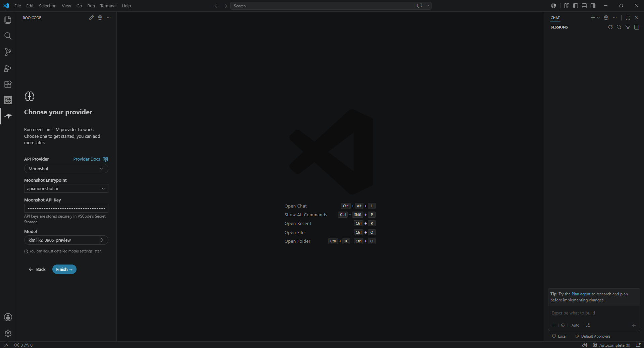Open the Search view in activity bar

click(8, 36)
